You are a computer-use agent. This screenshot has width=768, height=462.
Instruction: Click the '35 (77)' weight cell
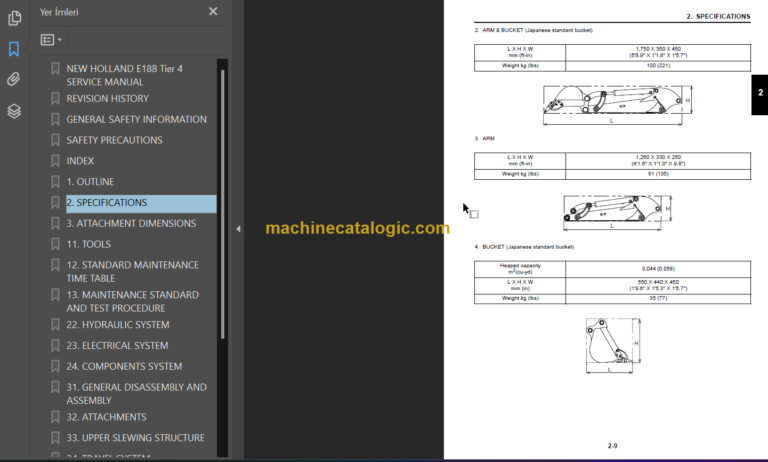(658, 298)
